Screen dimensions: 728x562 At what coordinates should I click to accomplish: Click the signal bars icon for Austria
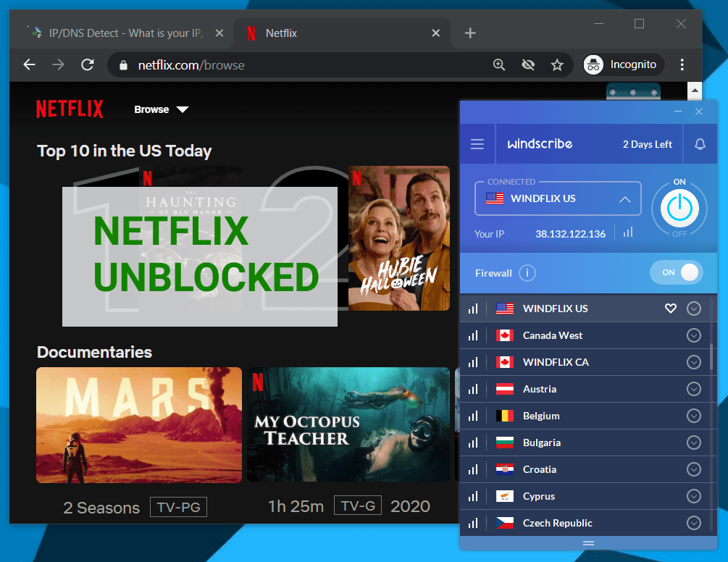click(x=473, y=389)
